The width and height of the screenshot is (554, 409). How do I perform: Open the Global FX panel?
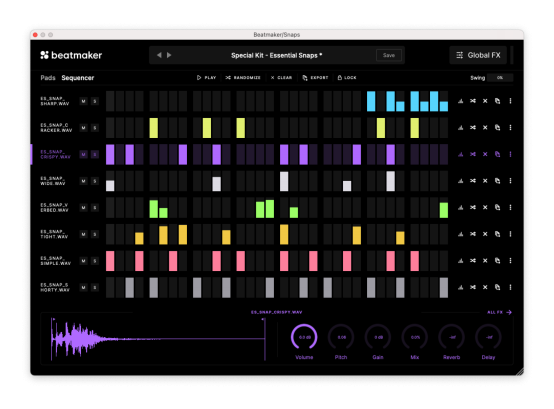coord(478,55)
